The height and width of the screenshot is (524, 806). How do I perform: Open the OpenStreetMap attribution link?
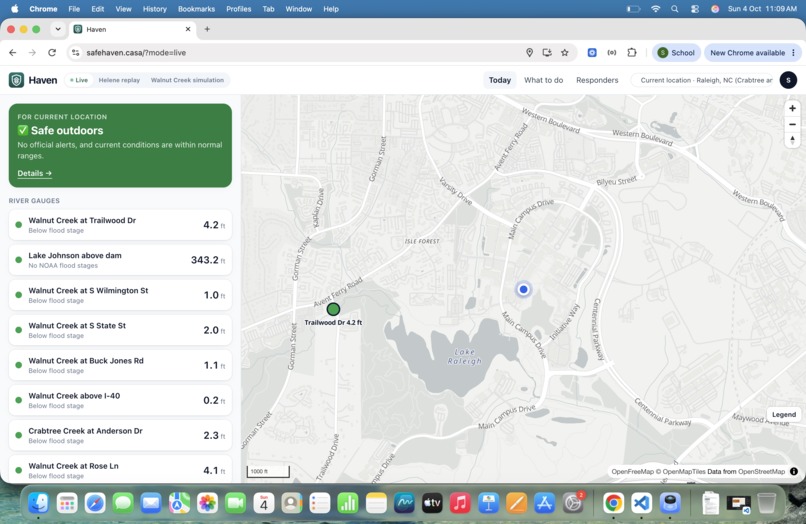click(761, 472)
